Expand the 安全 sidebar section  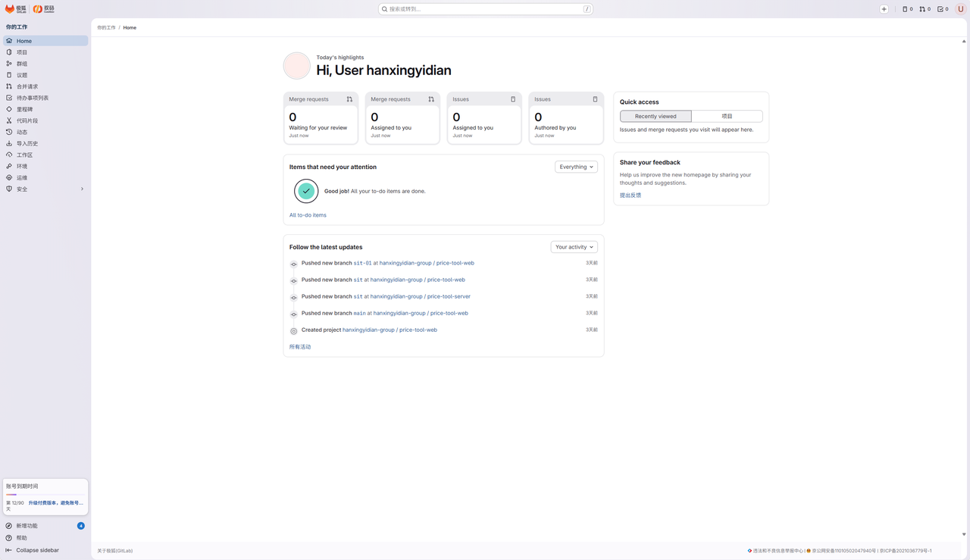[x=45, y=189]
